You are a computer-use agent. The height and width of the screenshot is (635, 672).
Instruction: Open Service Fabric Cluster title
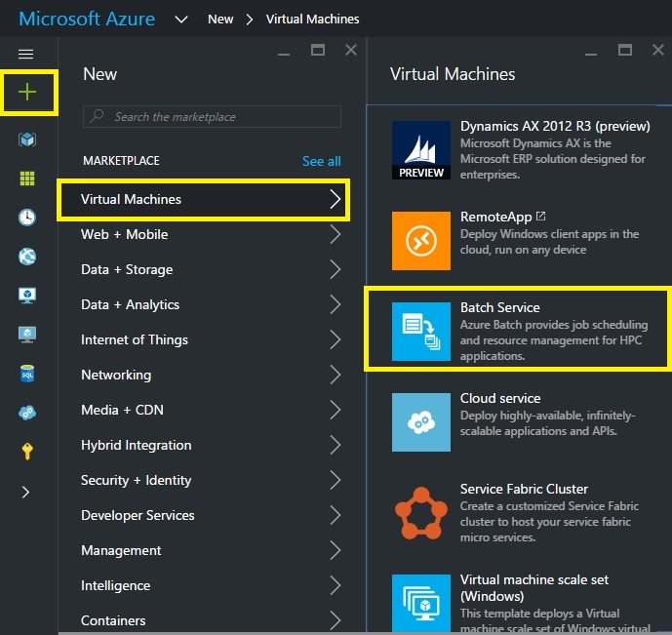524,489
